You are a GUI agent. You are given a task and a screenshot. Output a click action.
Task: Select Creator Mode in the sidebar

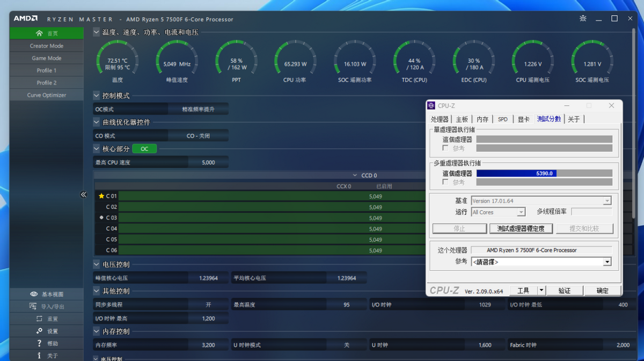click(47, 46)
